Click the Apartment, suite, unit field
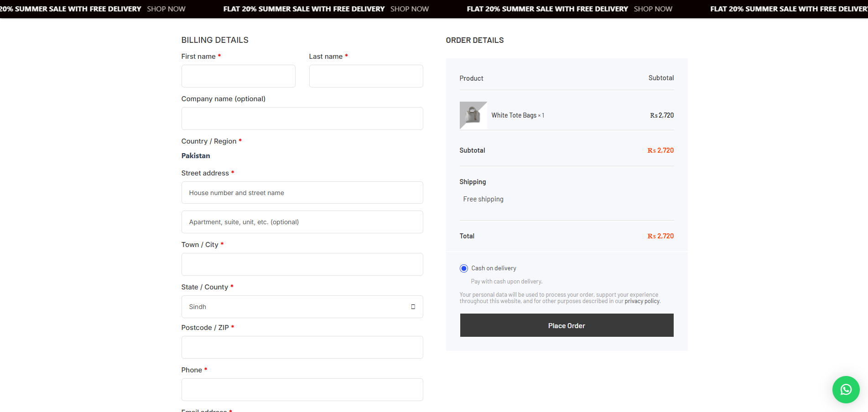 tap(301, 222)
